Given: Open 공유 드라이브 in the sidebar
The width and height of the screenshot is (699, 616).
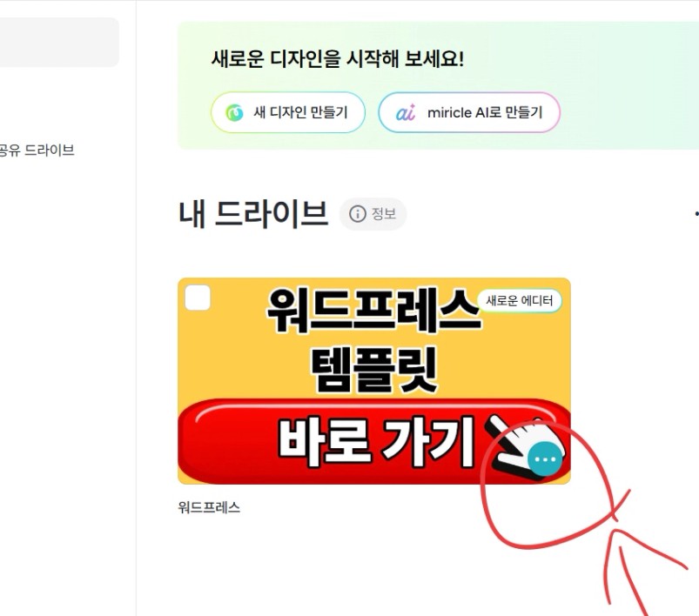Looking at the screenshot, I should [37, 151].
